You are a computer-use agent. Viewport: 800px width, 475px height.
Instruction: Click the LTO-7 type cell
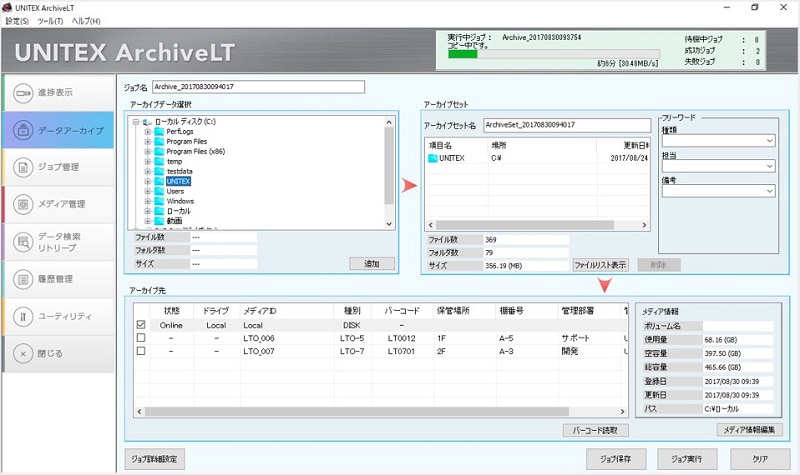coord(352,352)
